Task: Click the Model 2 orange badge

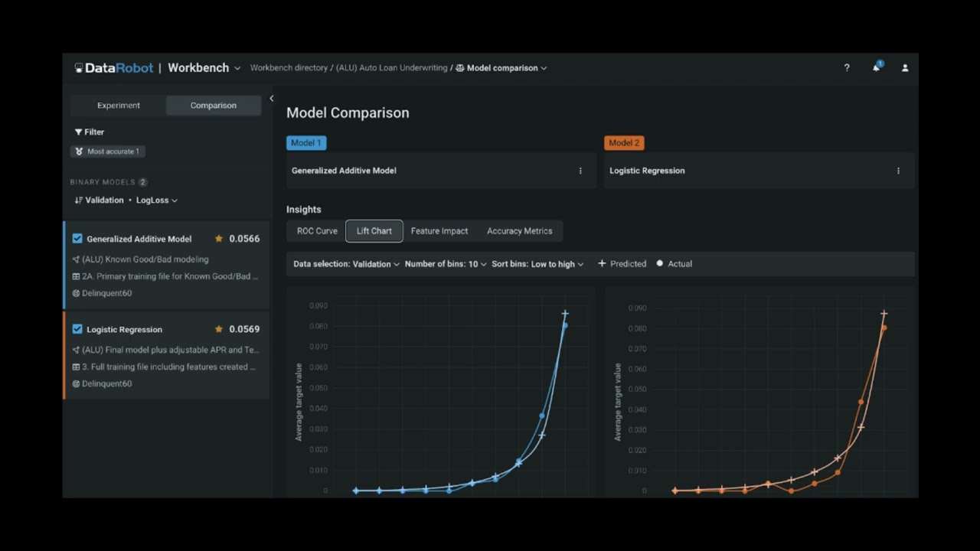Action: [x=624, y=143]
